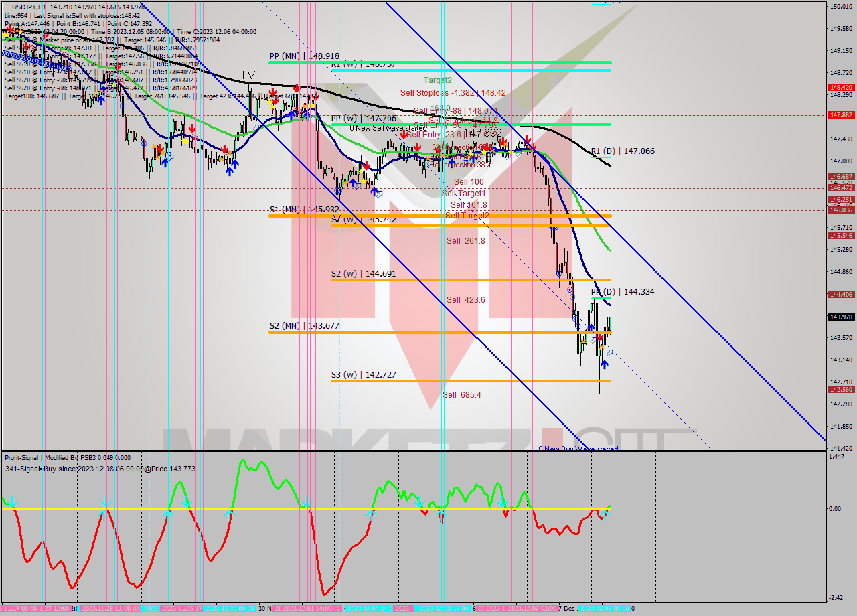This screenshot has height=616, width=857.
Task: Click the red 148.420 price tag on right axis
Action: pos(840,87)
